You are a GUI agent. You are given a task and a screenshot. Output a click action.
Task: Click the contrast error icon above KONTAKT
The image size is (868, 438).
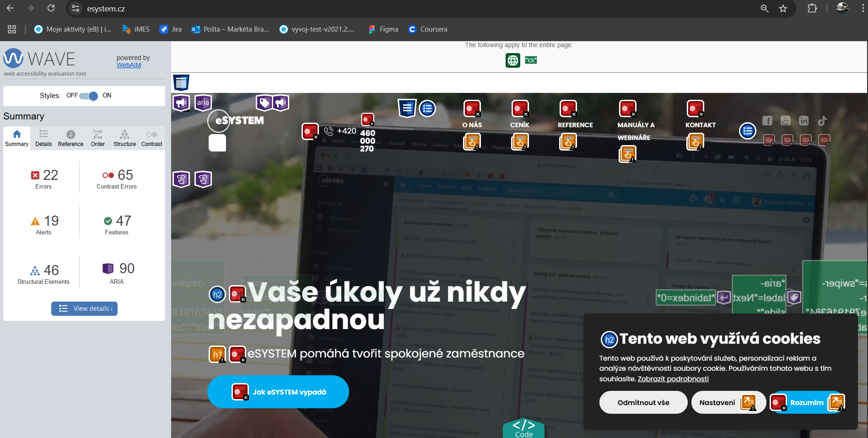coord(695,109)
